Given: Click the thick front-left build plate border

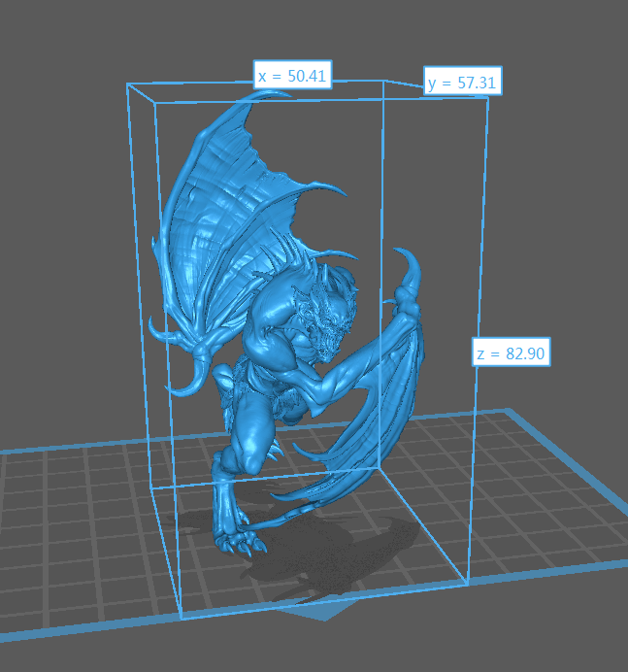Looking at the screenshot, I should pyautogui.click(x=97, y=631).
